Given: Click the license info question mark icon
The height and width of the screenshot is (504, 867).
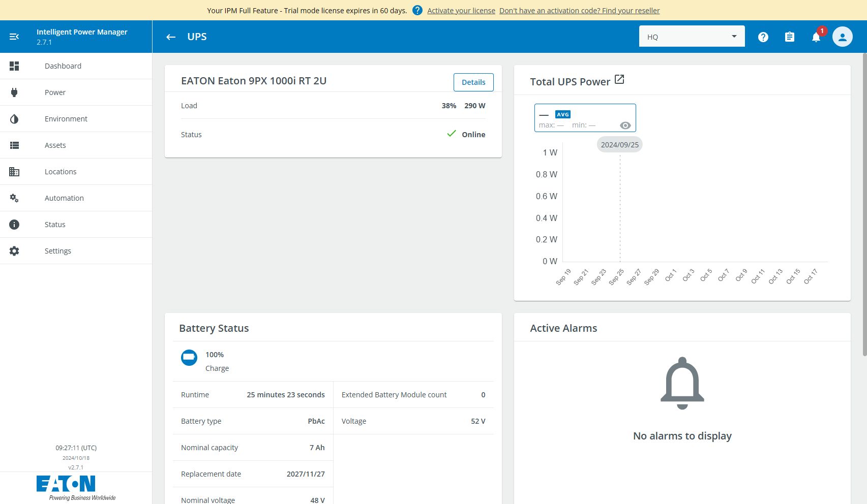Looking at the screenshot, I should pyautogui.click(x=417, y=10).
